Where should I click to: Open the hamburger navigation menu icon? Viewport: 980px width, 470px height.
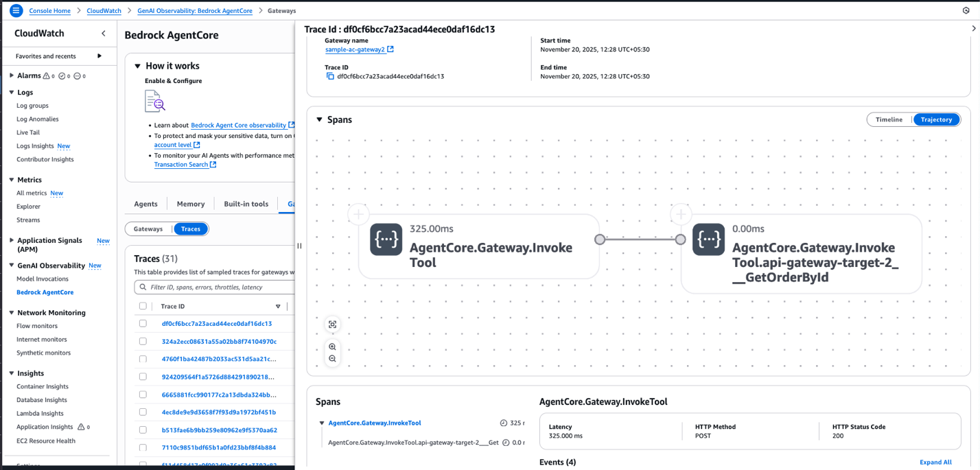click(x=16, y=10)
